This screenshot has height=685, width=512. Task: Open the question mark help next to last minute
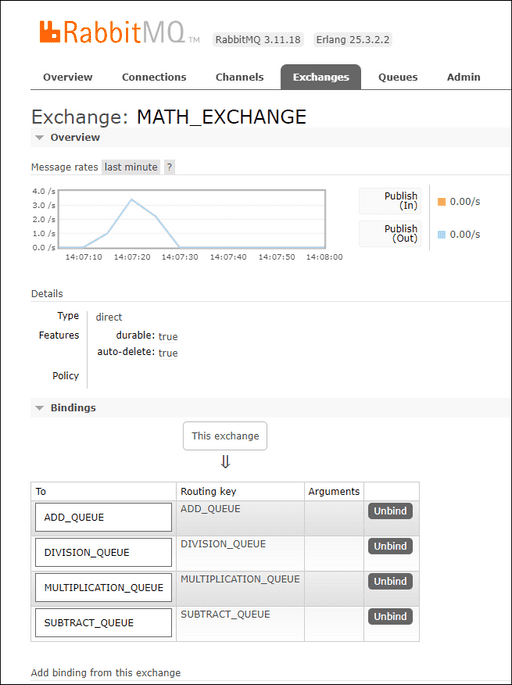coord(170,167)
